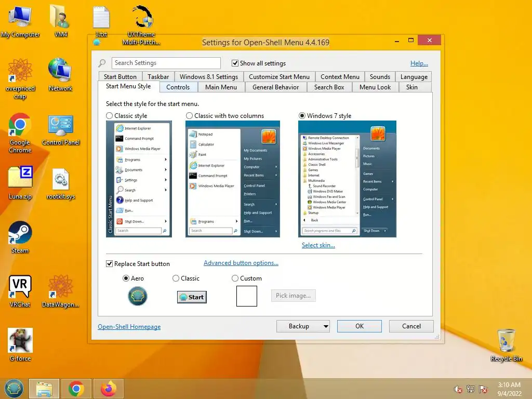
Task: Open the Search Box tab
Action: (x=329, y=87)
